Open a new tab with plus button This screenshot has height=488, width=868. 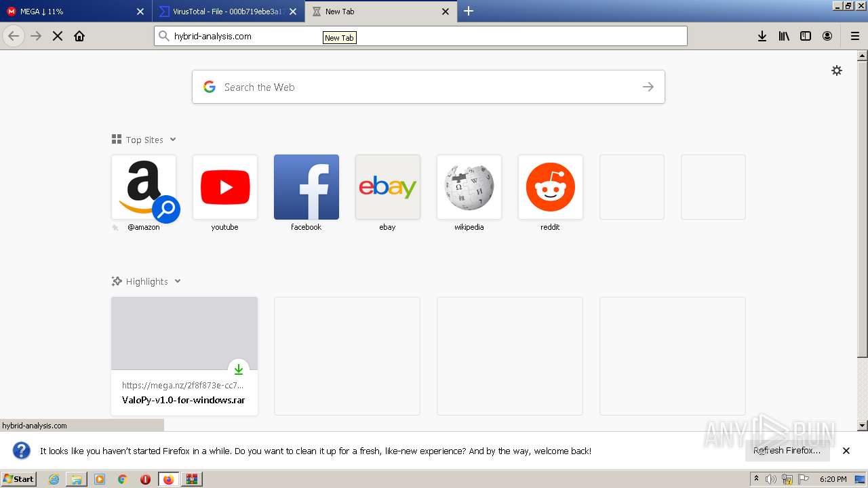(469, 11)
